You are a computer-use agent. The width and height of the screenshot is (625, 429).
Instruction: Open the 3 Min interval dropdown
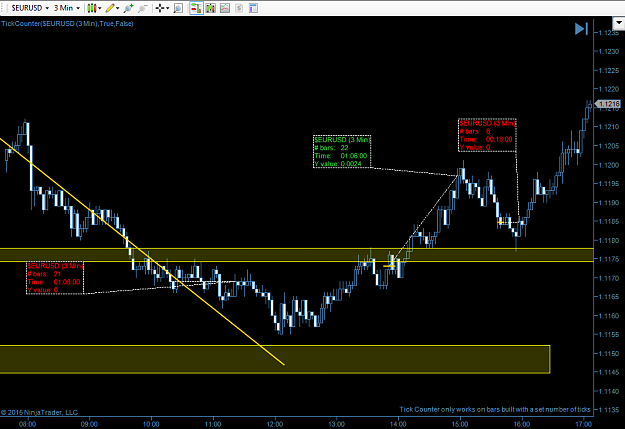click(67, 8)
